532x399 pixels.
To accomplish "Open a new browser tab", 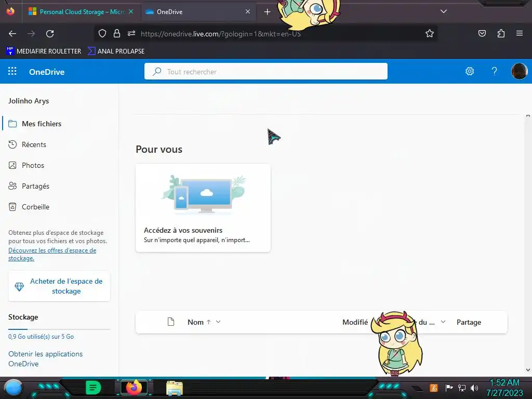I will pos(268,12).
